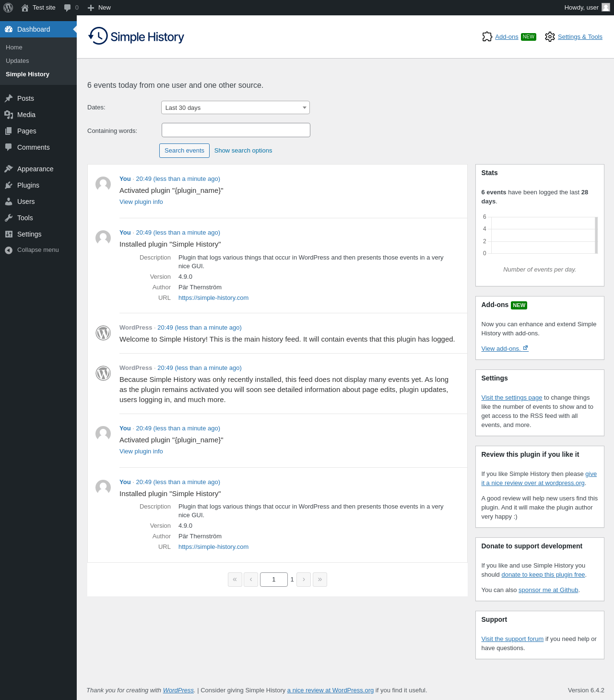Click the Add-ons puzzle piece icon
This screenshot has width=614, height=700.
tap(487, 37)
